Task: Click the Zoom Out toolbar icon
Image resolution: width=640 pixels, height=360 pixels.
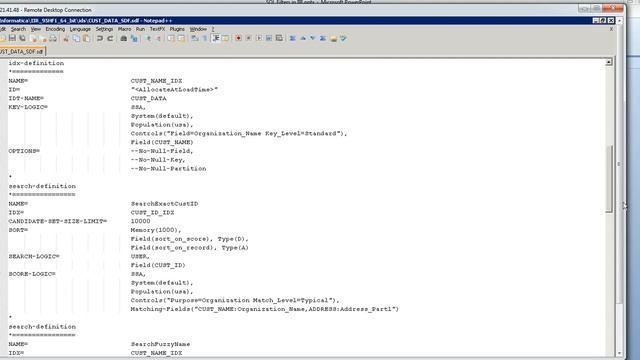Action: [x=158, y=38]
